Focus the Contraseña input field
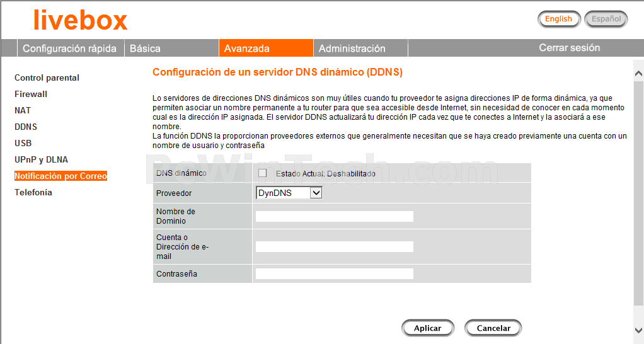This screenshot has width=644, height=344. pyautogui.click(x=335, y=274)
